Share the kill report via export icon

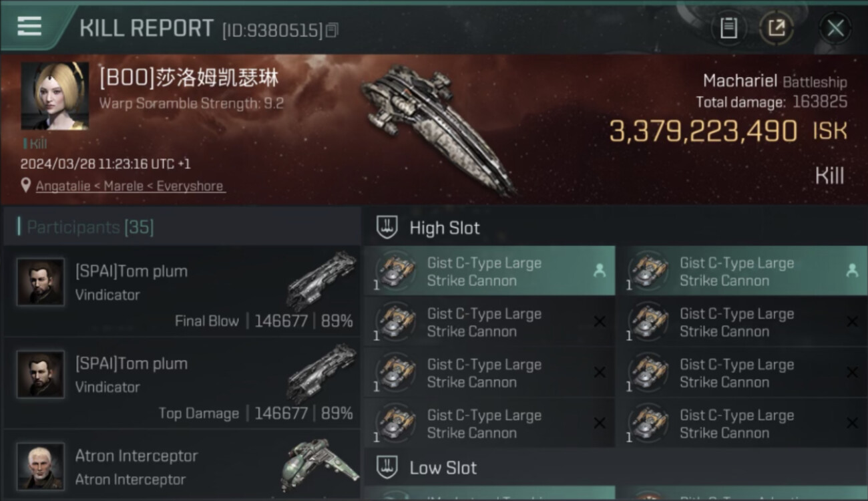tap(777, 28)
